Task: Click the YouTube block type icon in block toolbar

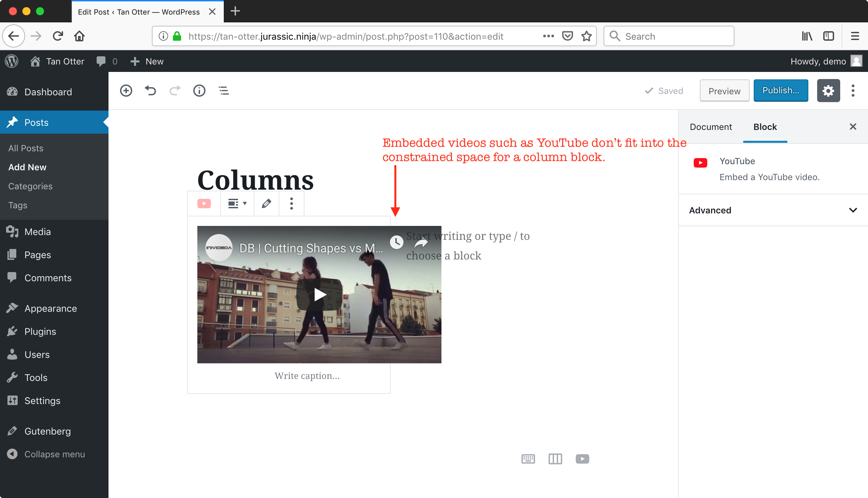Action: click(x=204, y=204)
